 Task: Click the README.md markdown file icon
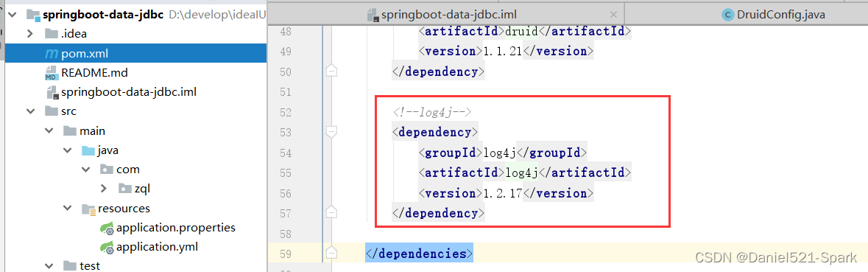pyautogui.click(x=52, y=72)
